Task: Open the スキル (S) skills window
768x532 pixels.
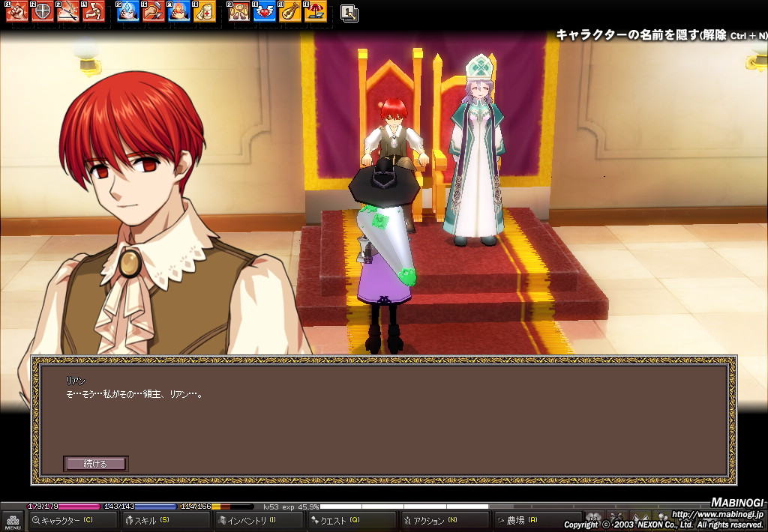Action: (165, 521)
